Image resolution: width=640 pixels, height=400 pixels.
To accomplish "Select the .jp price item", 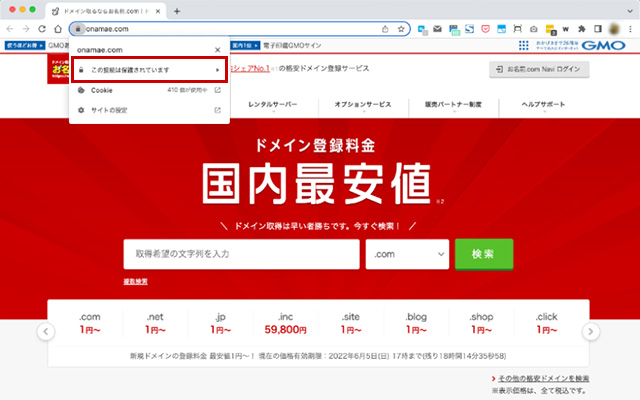I will 220,323.
